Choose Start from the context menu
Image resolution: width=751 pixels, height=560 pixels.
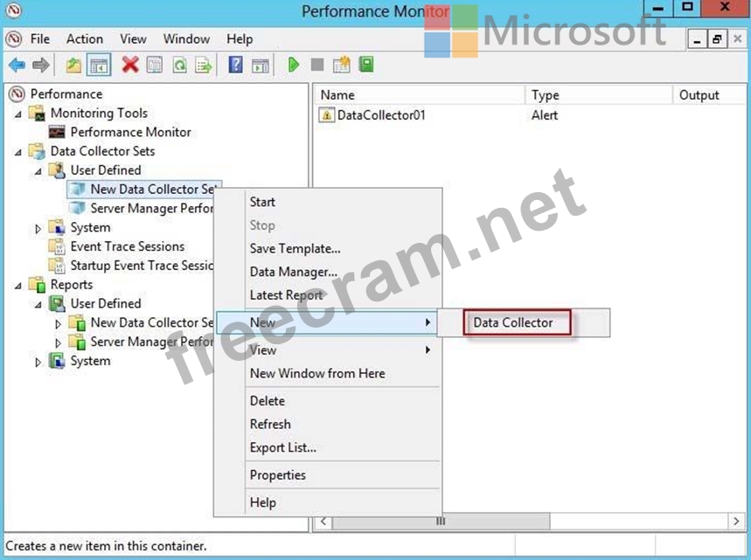(328, 202)
